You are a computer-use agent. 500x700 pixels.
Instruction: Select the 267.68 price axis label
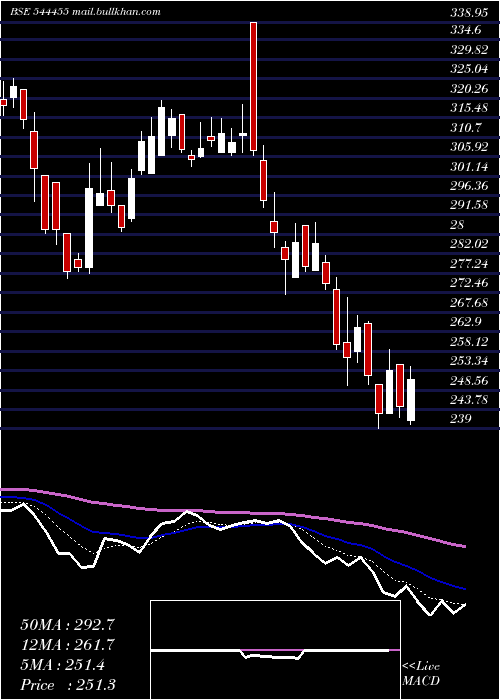point(469,303)
